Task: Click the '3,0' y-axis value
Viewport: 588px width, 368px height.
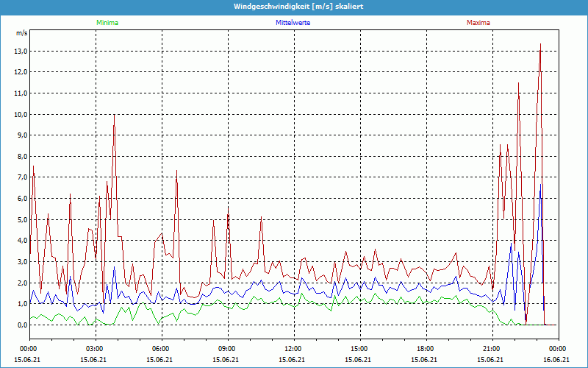Action: 23,262
